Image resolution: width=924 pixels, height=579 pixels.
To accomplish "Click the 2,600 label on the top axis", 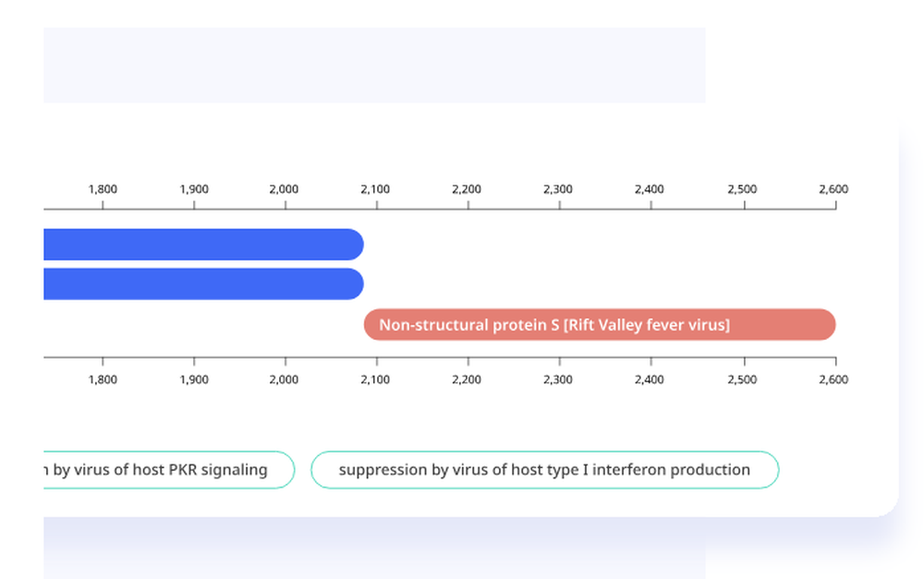I will (x=833, y=189).
